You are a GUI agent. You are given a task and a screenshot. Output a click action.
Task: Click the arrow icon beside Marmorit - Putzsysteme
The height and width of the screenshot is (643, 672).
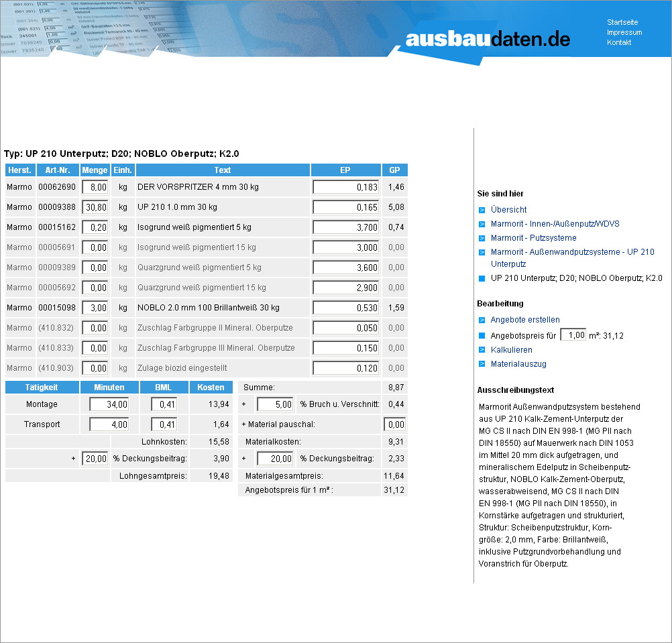click(482, 238)
